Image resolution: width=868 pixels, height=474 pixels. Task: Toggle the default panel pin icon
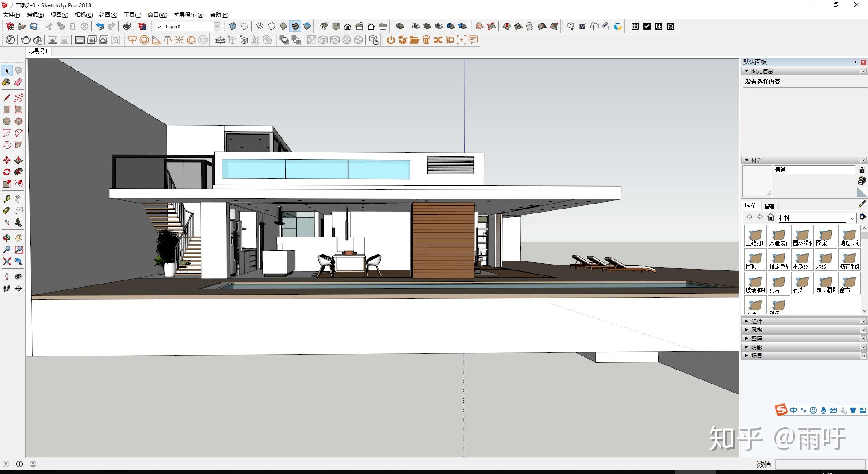(x=855, y=62)
